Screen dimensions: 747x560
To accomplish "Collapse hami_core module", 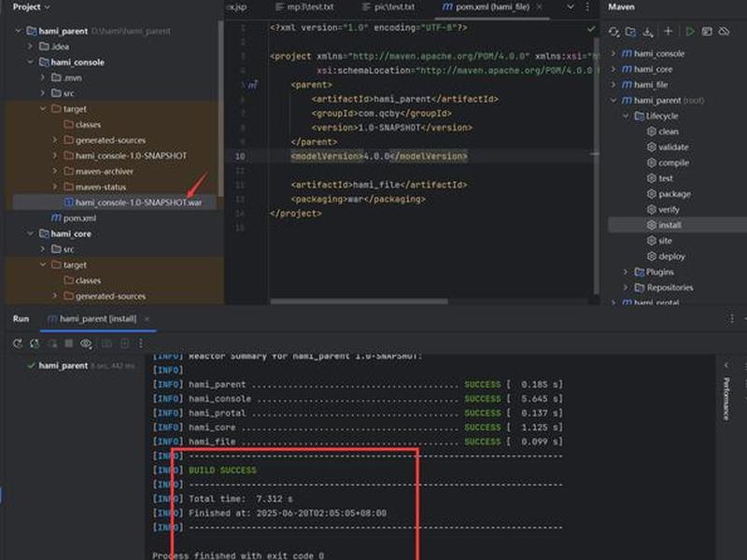I will (x=31, y=234).
